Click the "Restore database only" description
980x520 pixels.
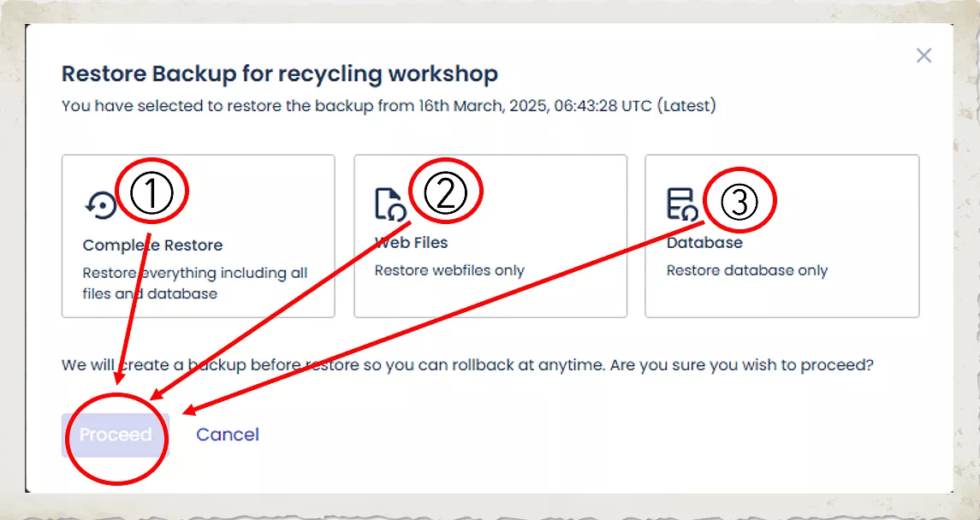[747, 270]
